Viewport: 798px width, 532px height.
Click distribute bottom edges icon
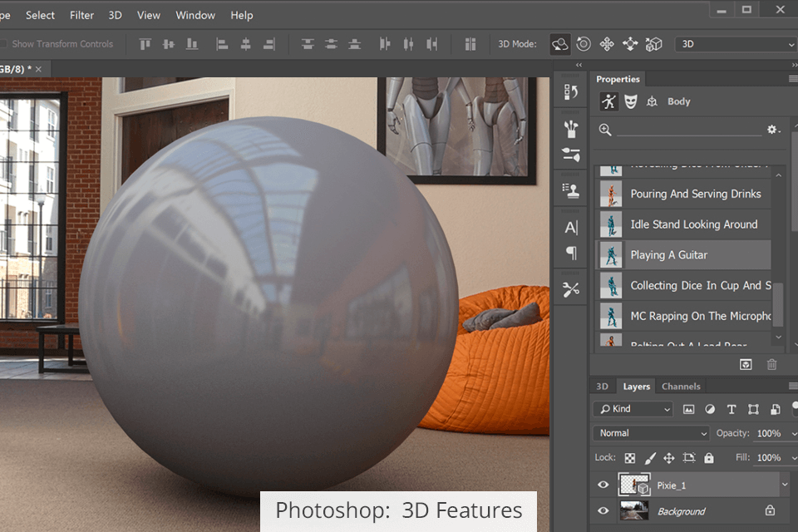click(x=355, y=44)
